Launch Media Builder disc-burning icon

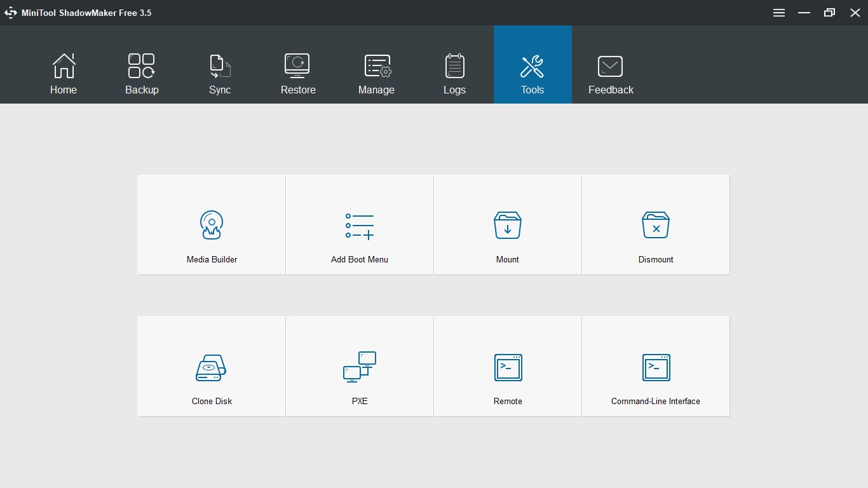(212, 225)
